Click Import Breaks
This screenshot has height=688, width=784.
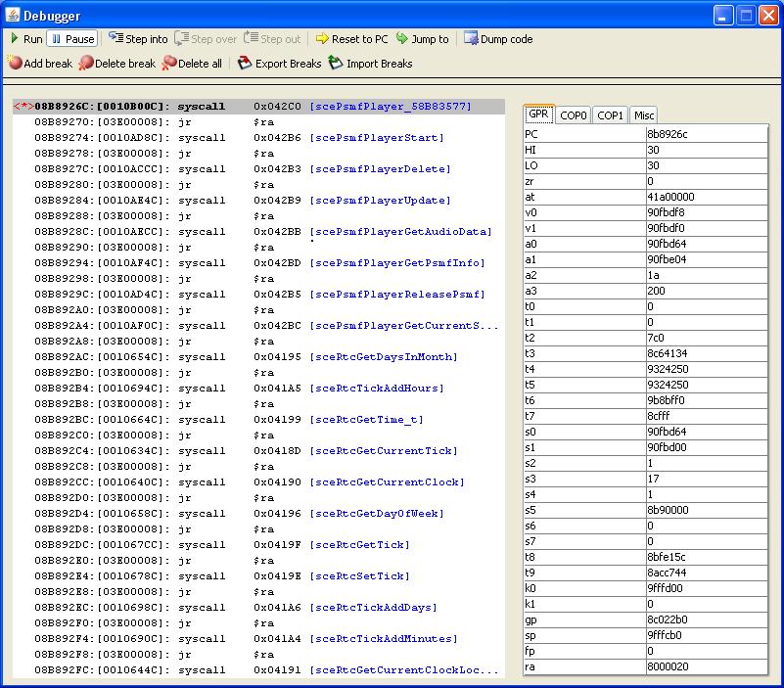(371, 64)
